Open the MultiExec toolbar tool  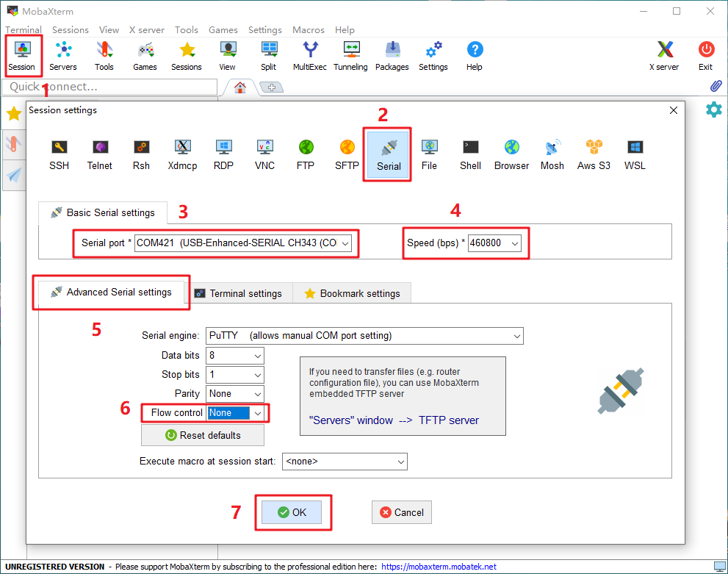click(310, 55)
